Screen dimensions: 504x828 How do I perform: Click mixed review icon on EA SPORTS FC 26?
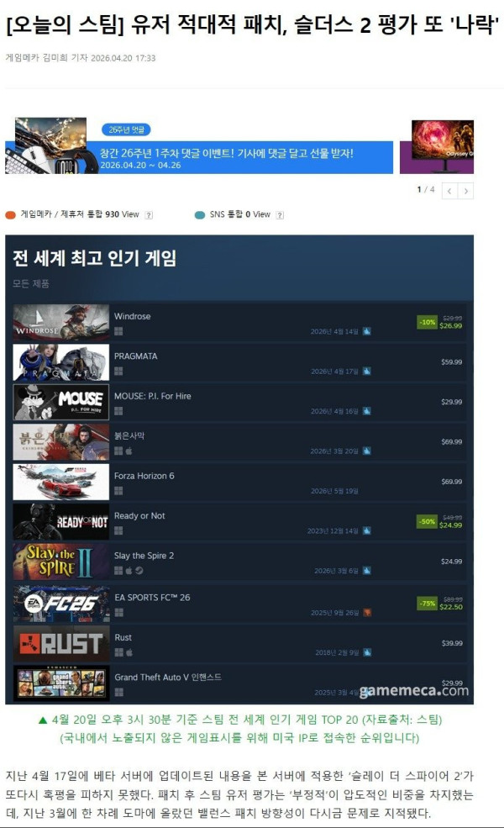tap(367, 613)
